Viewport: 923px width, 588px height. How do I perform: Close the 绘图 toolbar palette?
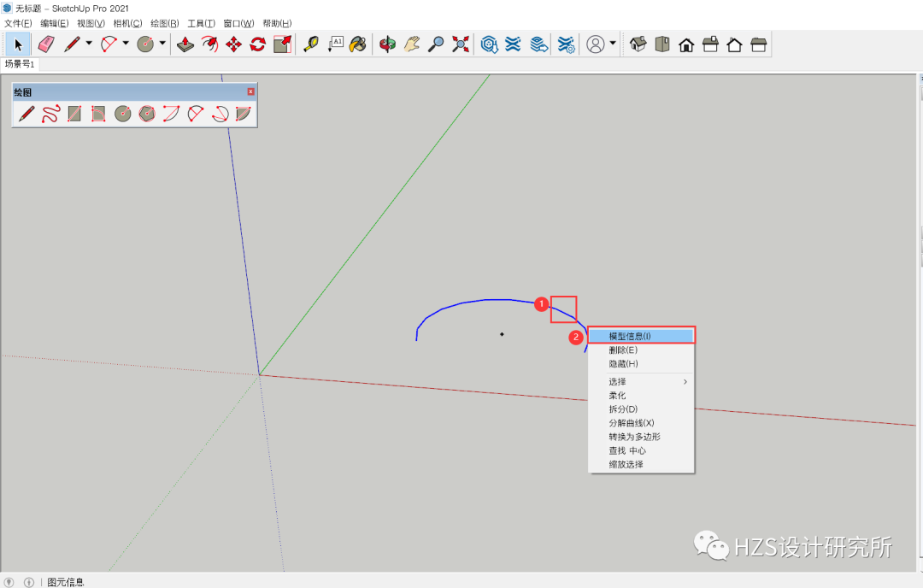[250, 91]
